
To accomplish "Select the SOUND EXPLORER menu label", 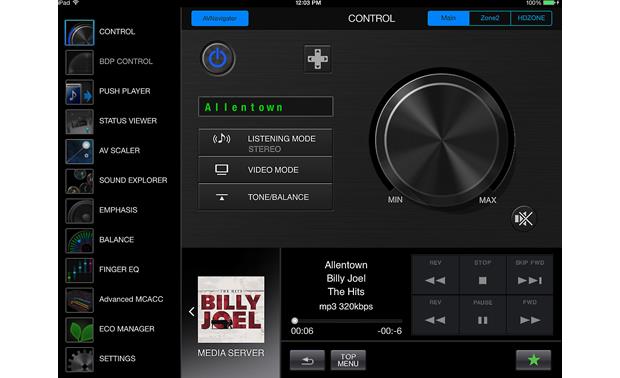I will pyautogui.click(x=133, y=180).
